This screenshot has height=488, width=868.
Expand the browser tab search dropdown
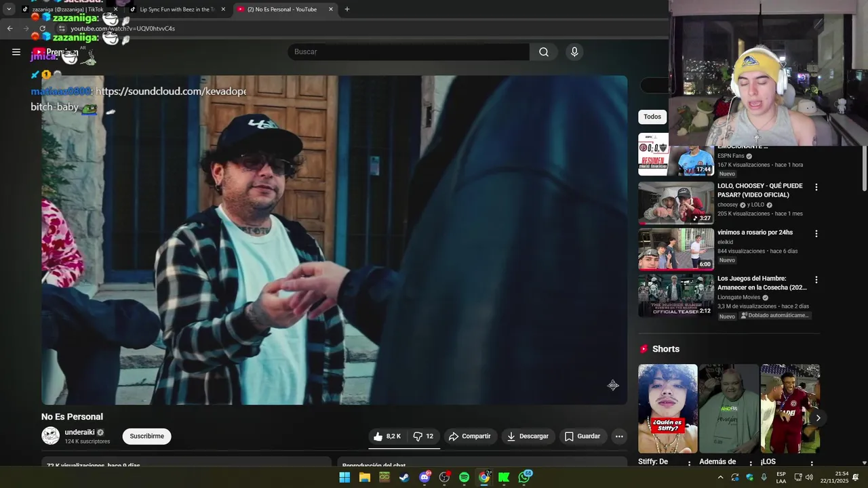(9, 9)
